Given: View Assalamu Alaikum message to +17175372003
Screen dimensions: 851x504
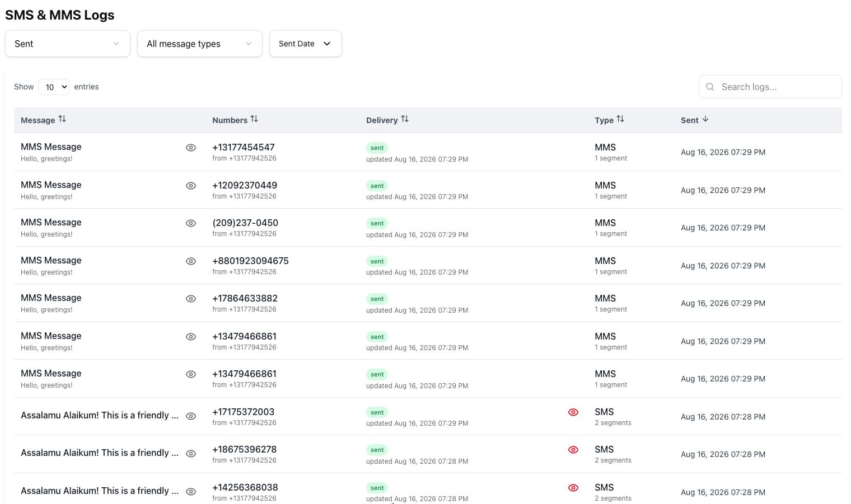Looking at the screenshot, I should [x=191, y=416].
